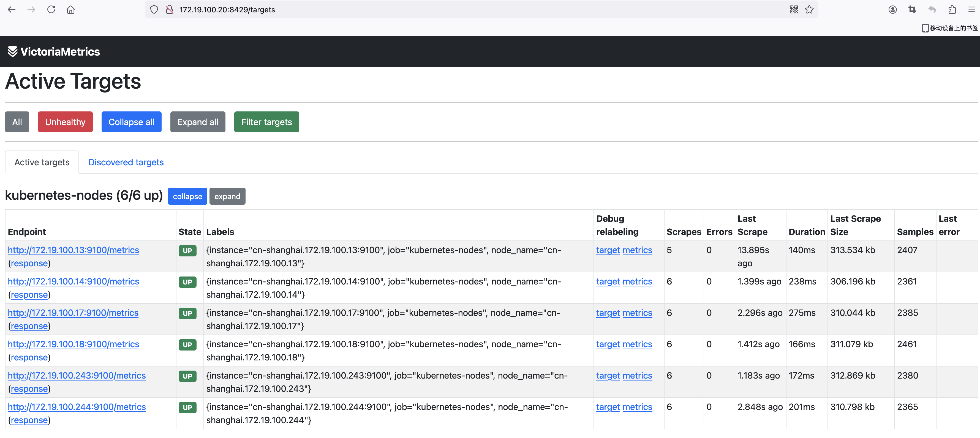Viewport: 980px width, 438px height.
Task: Expand the kubernetes-nodes job section
Action: pyautogui.click(x=227, y=196)
